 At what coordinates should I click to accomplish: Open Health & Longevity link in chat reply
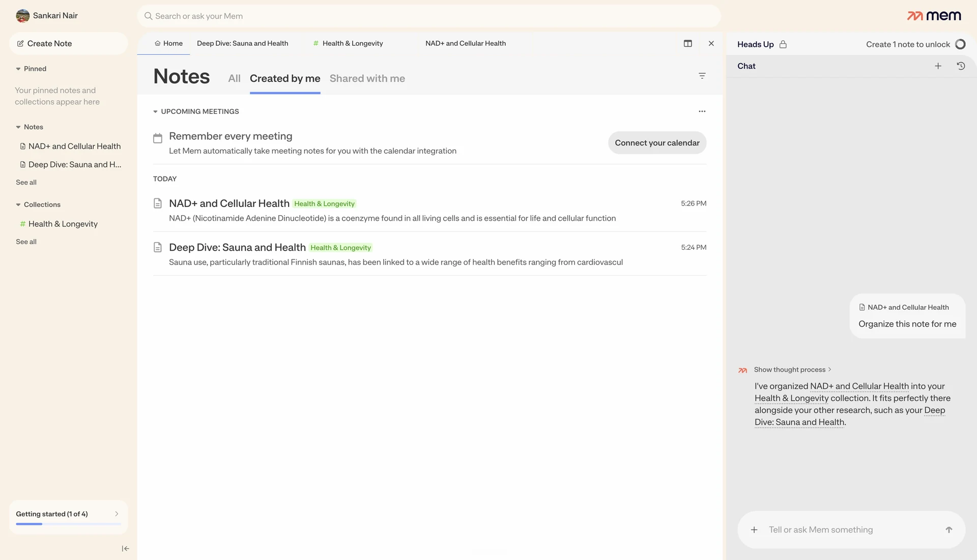point(791,399)
